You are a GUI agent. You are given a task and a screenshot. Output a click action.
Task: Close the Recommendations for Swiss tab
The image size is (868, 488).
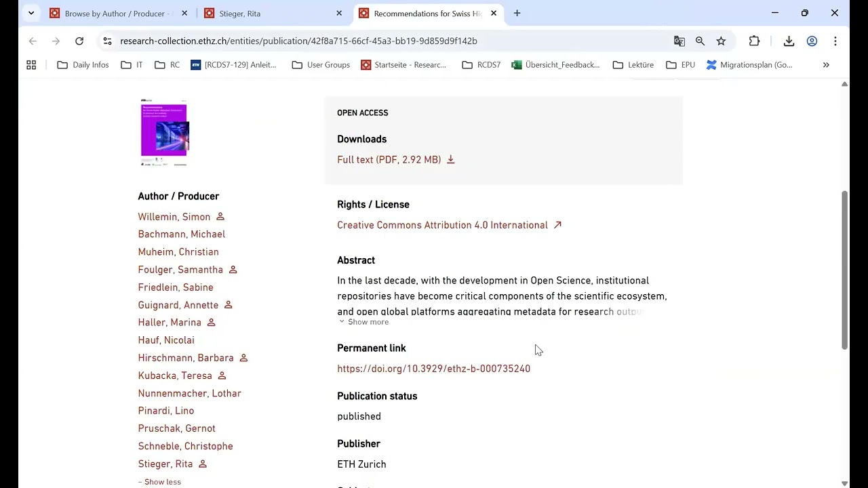pos(494,14)
